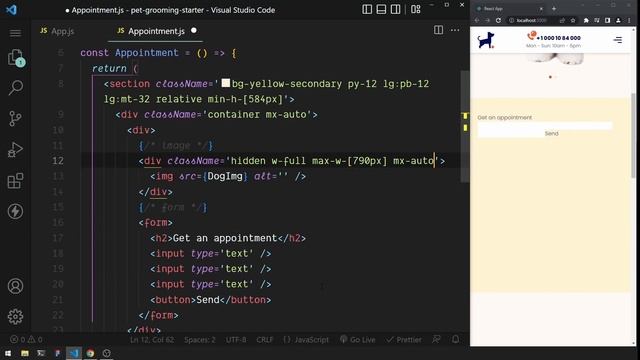Open the Search view in the activity bar
This screenshot has width=640, height=360.
(16, 87)
